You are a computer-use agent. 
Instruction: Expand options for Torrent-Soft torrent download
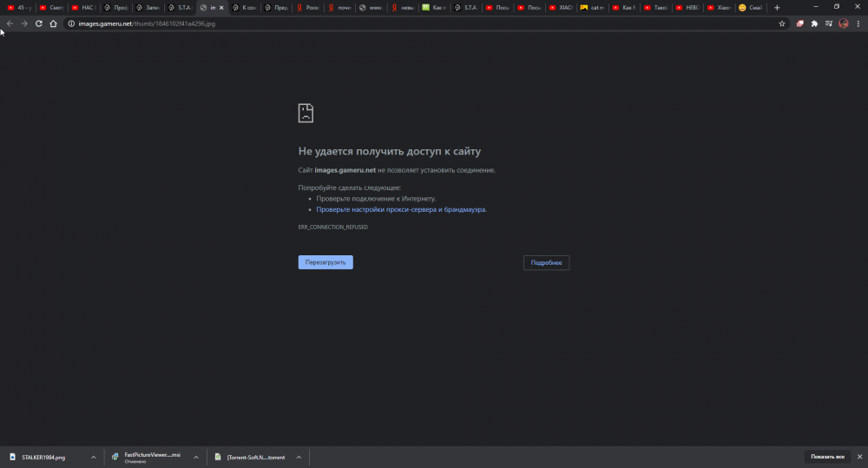[299, 457]
